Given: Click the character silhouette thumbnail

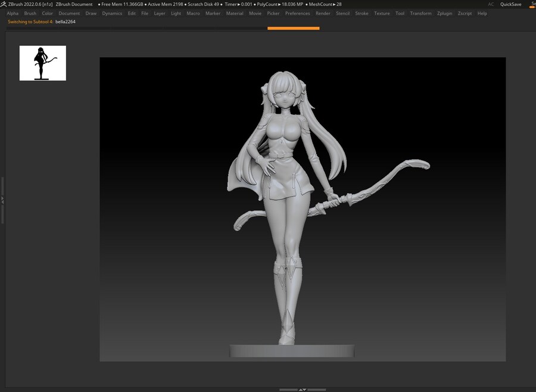Looking at the screenshot, I should (x=43, y=63).
